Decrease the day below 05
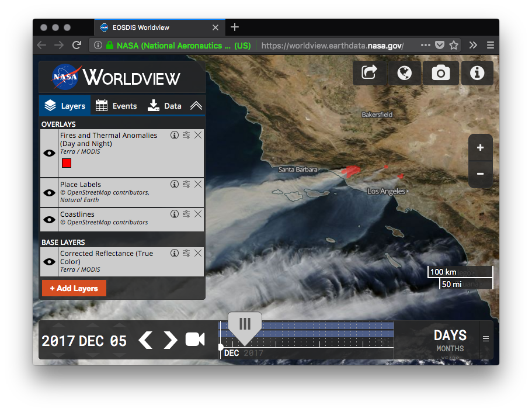 119,355
